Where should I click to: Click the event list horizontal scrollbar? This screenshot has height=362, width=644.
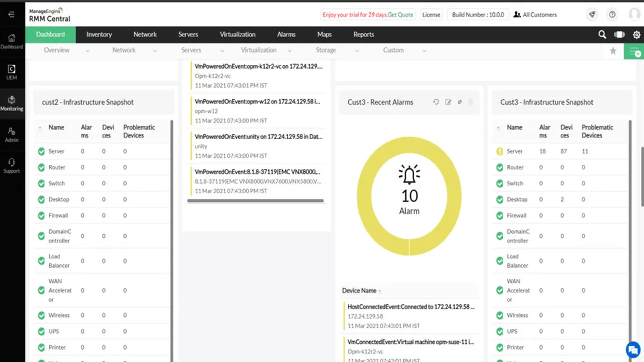[255, 201]
